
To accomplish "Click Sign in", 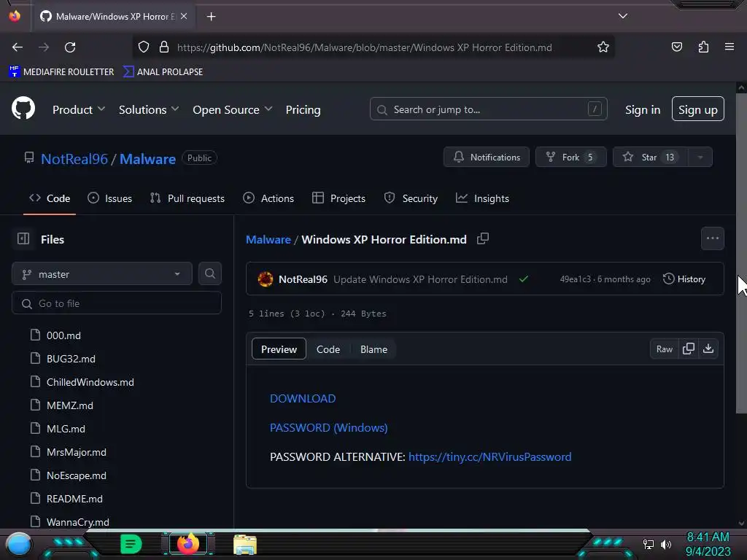I will [x=643, y=109].
